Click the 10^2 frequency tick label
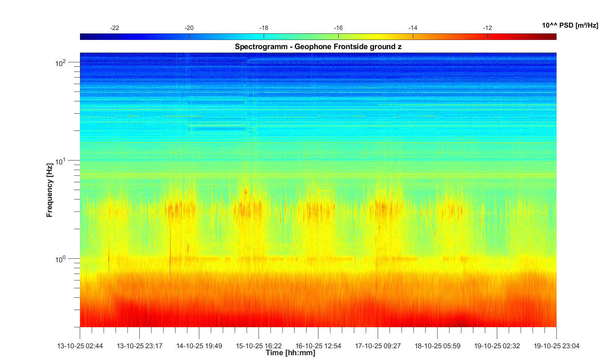The height and width of the screenshot is (364, 615). 61,63
